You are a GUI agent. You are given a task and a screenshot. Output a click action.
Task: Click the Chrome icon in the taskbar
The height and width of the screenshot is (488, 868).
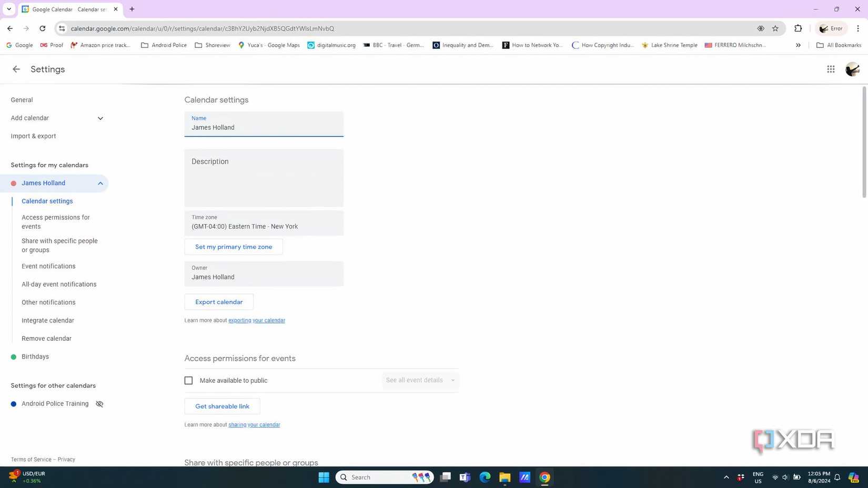pyautogui.click(x=544, y=477)
